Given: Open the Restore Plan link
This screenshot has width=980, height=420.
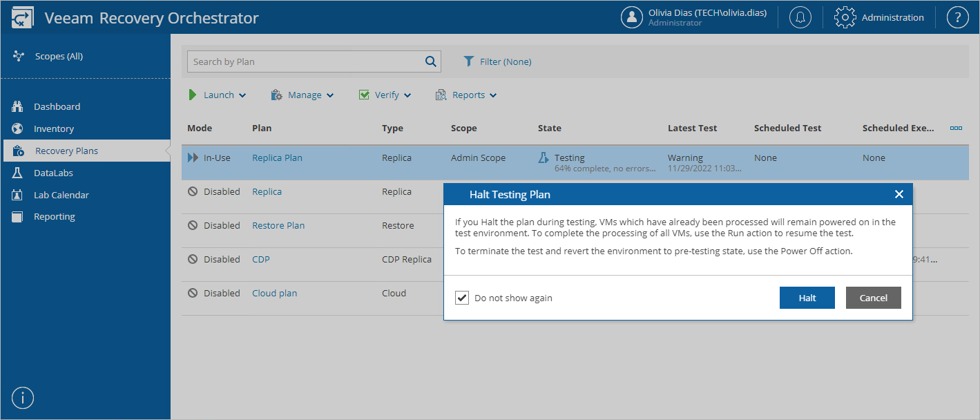Looking at the screenshot, I should pos(278,225).
